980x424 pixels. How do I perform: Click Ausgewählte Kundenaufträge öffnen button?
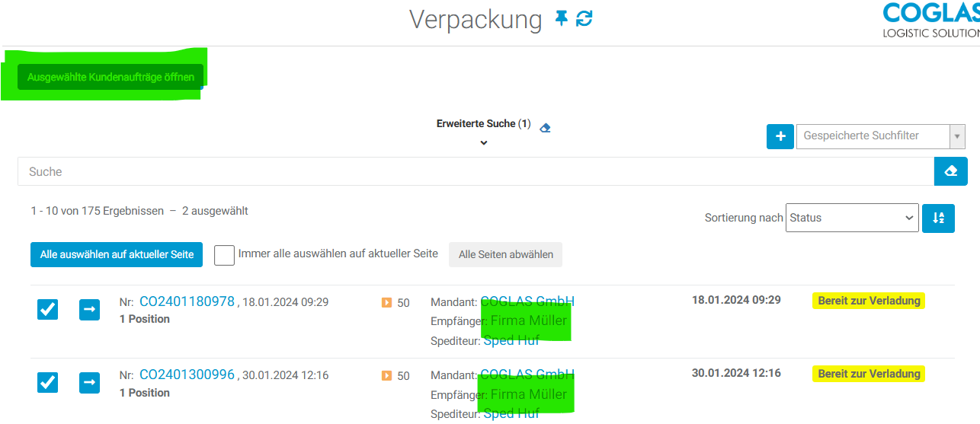[x=110, y=77]
